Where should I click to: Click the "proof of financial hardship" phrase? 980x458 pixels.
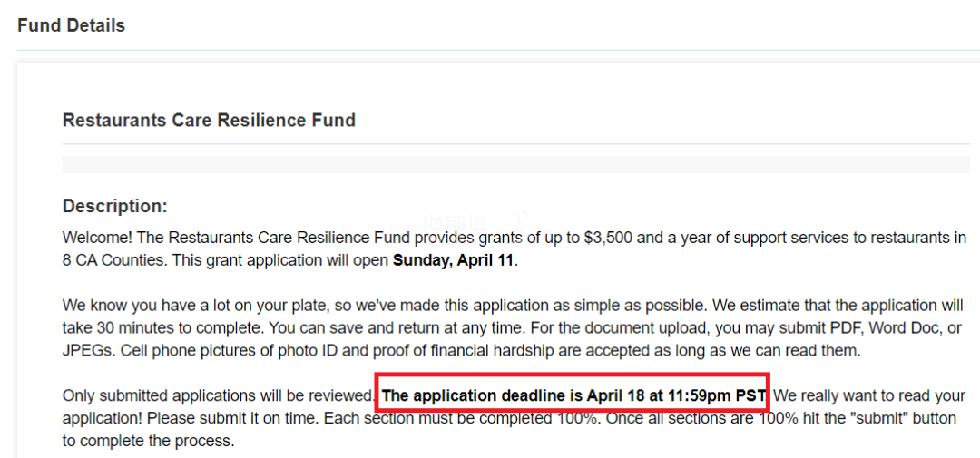(x=474, y=351)
